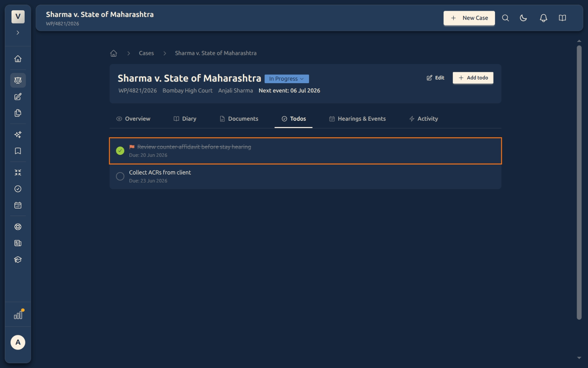This screenshot has width=588, height=368.
Task: Mark Collect ACRs from client as done
Action: point(120,176)
